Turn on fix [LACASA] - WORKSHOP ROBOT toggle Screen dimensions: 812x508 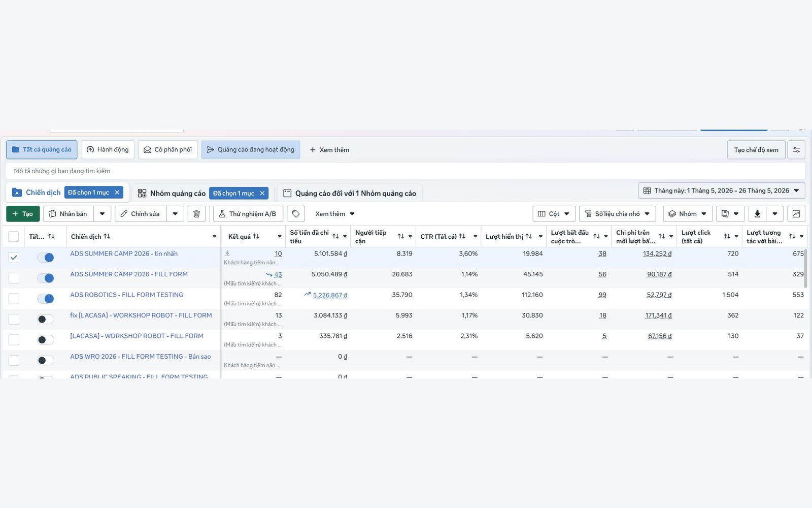tap(45, 319)
